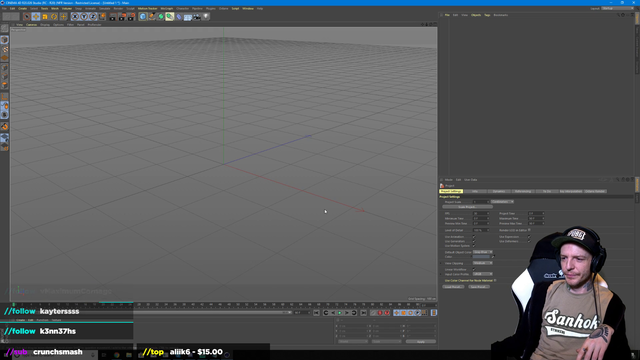Viewport: 640px width, 360px height.
Task: Toggle Linear Workflow checkbox
Action: coord(474,269)
